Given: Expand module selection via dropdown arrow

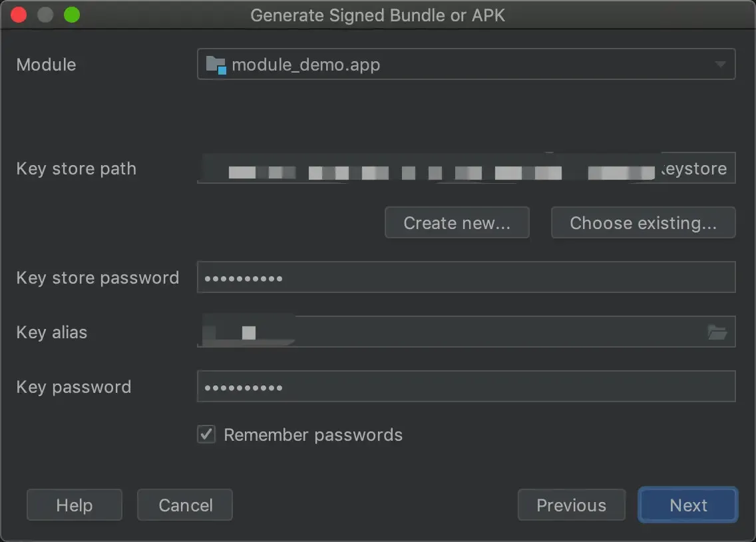Looking at the screenshot, I should (719, 65).
